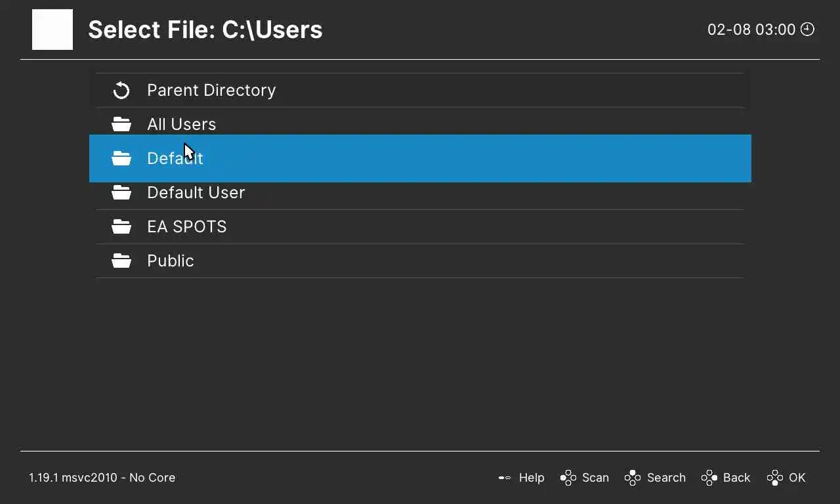Click the All Users folder icon

[121, 124]
